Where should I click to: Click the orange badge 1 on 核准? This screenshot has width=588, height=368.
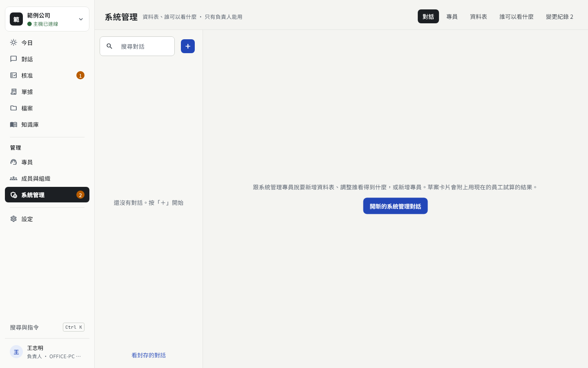click(80, 75)
